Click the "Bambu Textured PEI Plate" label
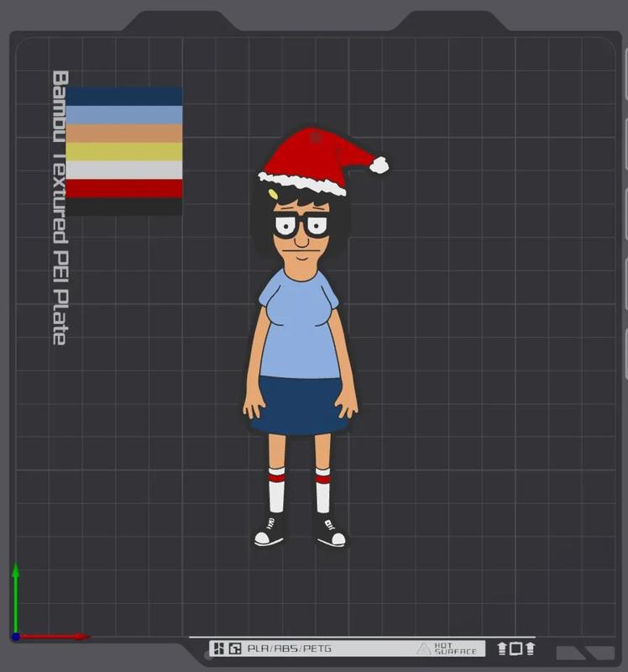Screen dimensions: 628x672 pos(60,207)
